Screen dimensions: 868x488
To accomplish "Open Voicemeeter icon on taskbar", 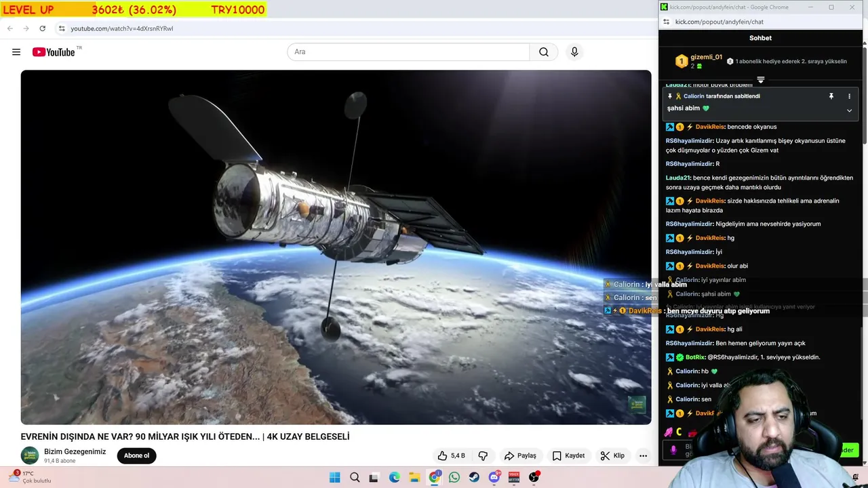I will (x=513, y=477).
